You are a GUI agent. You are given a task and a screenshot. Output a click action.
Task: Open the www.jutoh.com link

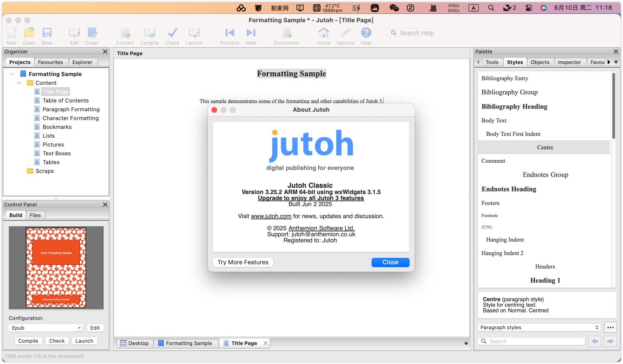click(x=271, y=216)
